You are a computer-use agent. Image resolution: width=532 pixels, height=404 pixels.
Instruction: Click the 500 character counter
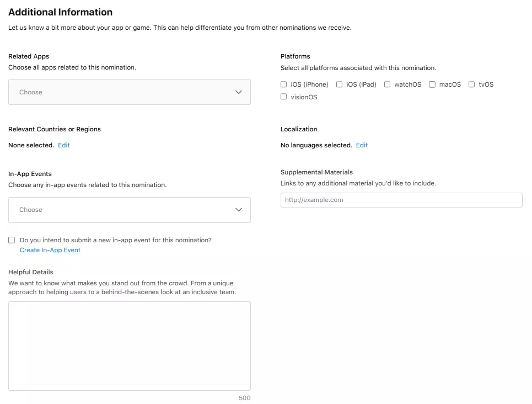coord(245,398)
